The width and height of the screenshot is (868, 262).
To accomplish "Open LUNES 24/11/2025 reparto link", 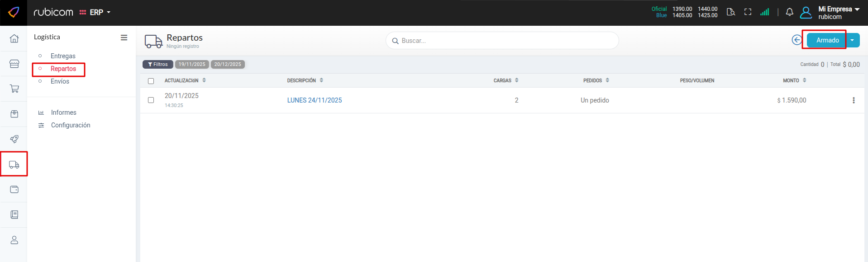I will (x=315, y=100).
